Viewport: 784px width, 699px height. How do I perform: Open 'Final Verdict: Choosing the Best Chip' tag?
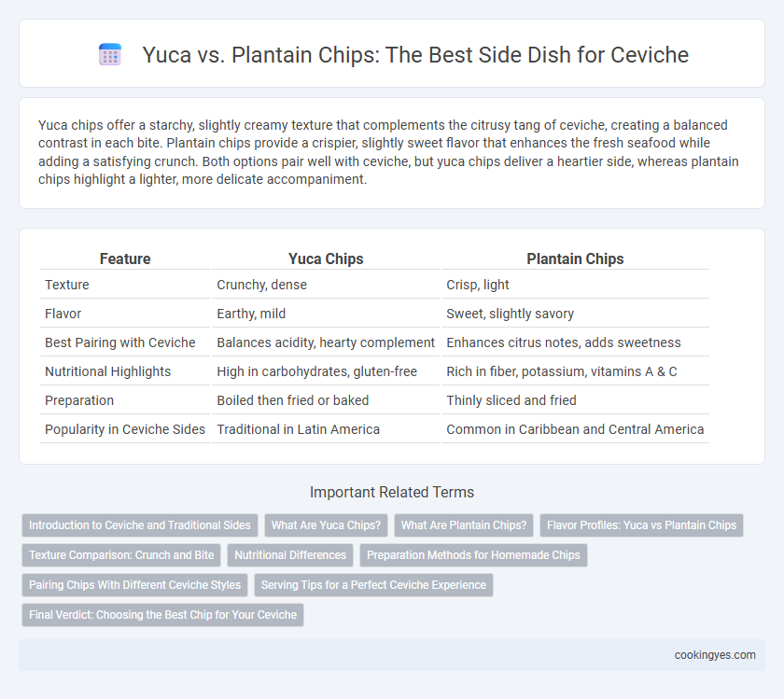click(162, 615)
